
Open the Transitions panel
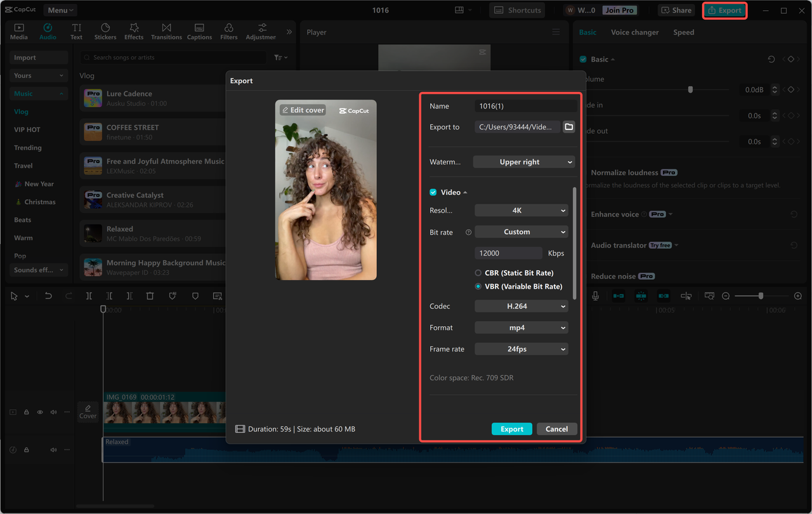pyautogui.click(x=166, y=31)
